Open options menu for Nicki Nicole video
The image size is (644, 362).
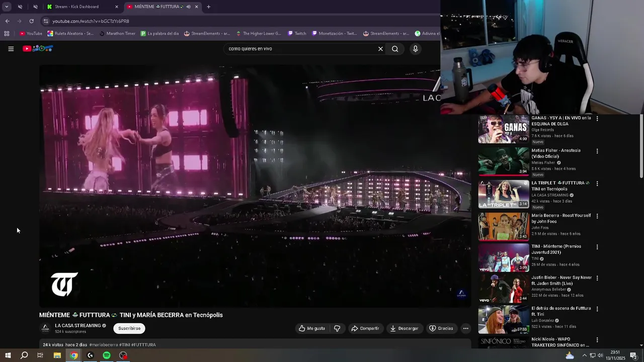coord(597,339)
